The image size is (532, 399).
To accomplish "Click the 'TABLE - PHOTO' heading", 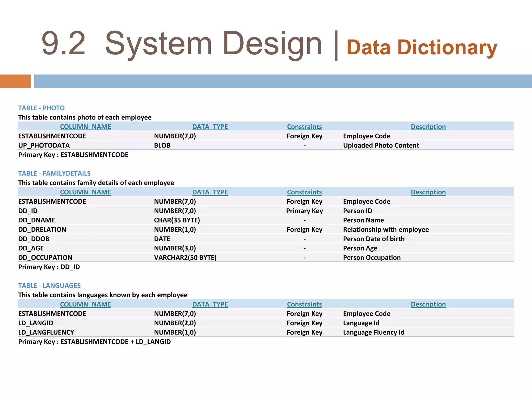I will pos(41,108).
